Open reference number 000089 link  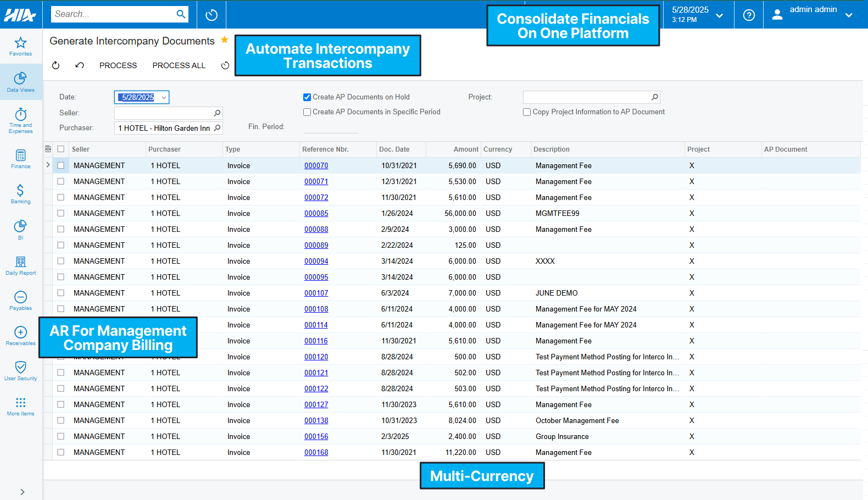(316, 245)
